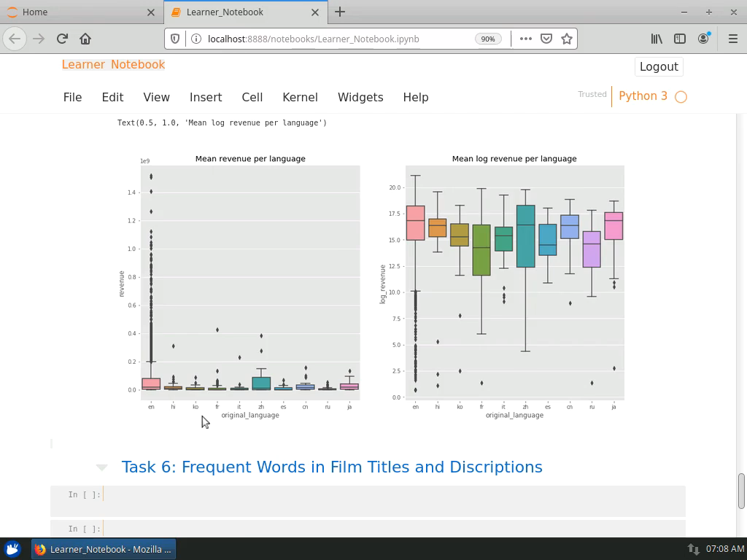The height and width of the screenshot is (560, 747).
Task: Open the Kernel menu
Action: coord(300,97)
